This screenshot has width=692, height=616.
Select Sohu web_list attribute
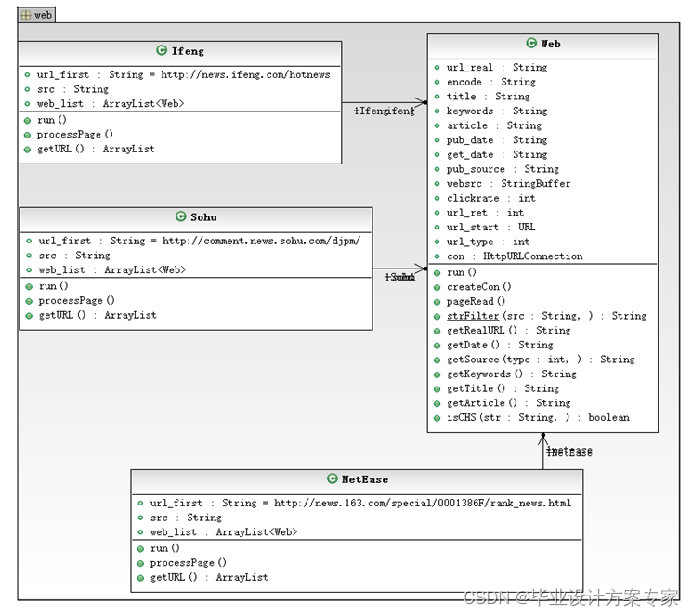point(112,269)
